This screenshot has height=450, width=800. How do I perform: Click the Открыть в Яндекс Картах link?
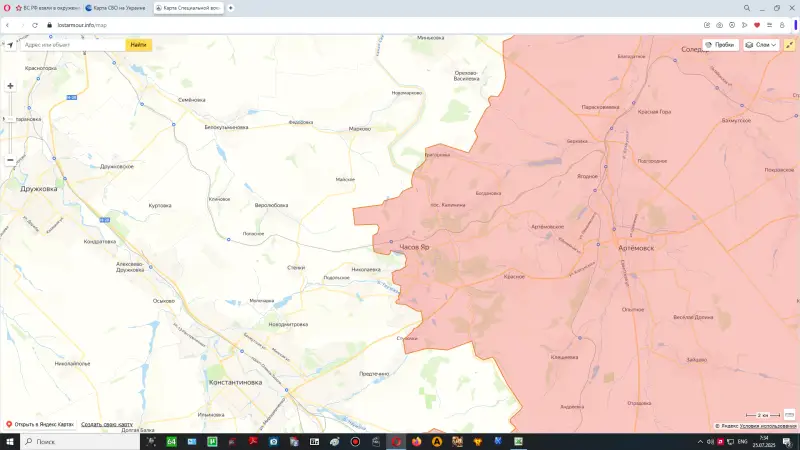[42, 425]
